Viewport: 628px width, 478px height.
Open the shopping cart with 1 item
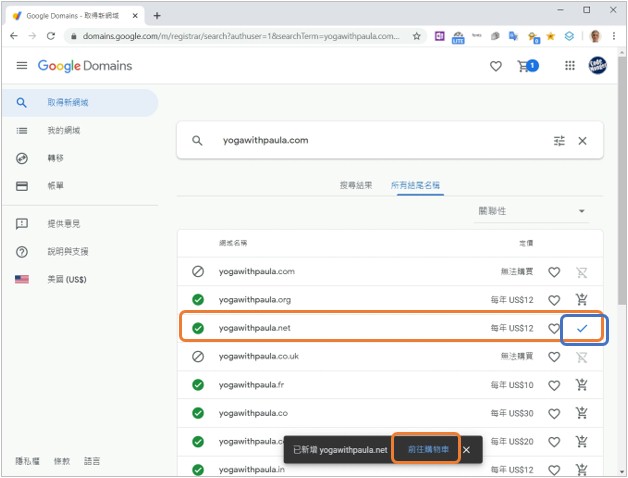click(x=527, y=66)
